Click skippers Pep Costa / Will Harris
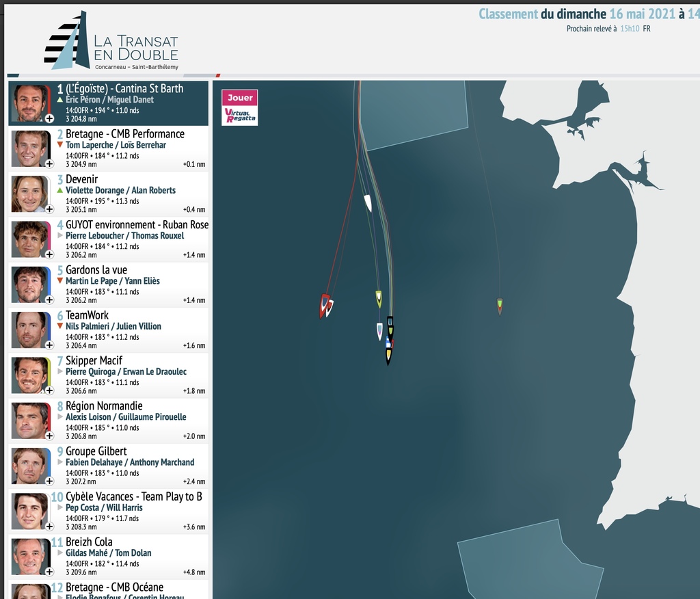This screenshot has width=700, height=599. coord(104,507)
